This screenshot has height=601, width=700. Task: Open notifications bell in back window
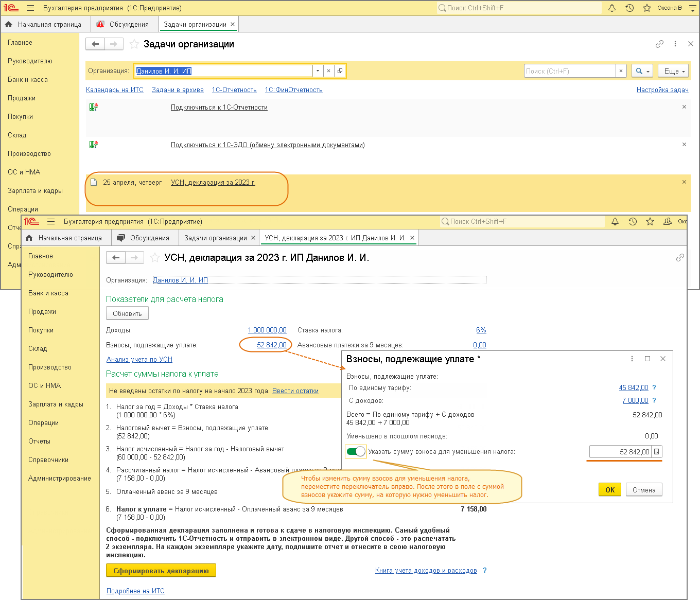pyautogui.click(x=612, y=8)
